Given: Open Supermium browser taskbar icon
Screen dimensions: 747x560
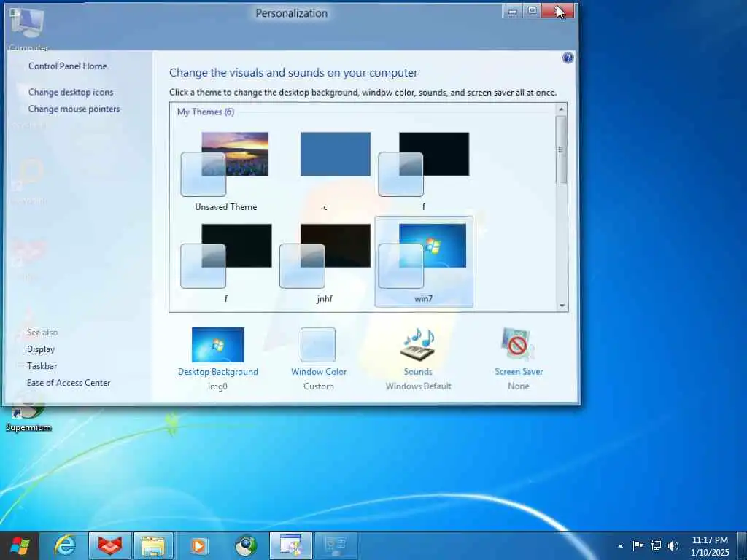Looking at the screenshot, I should (246, 545).
